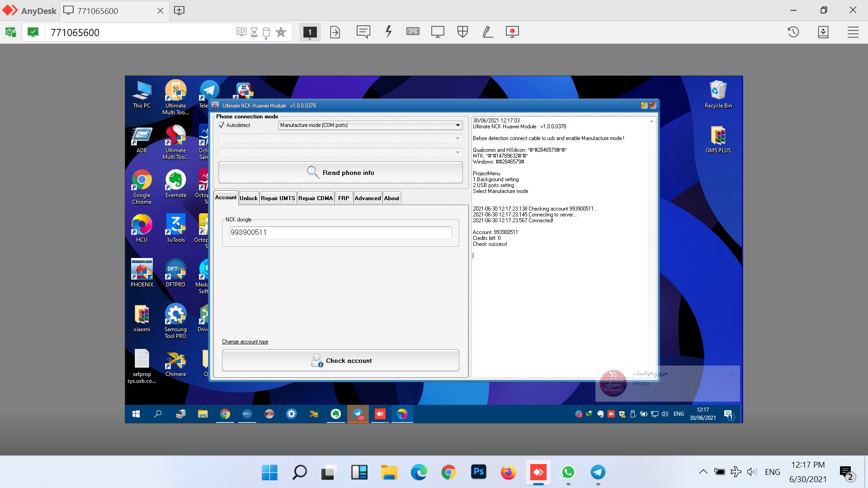This screenshot has width=868, height=488.
Task: Switch to the Account tab
Action: (226, 197)
